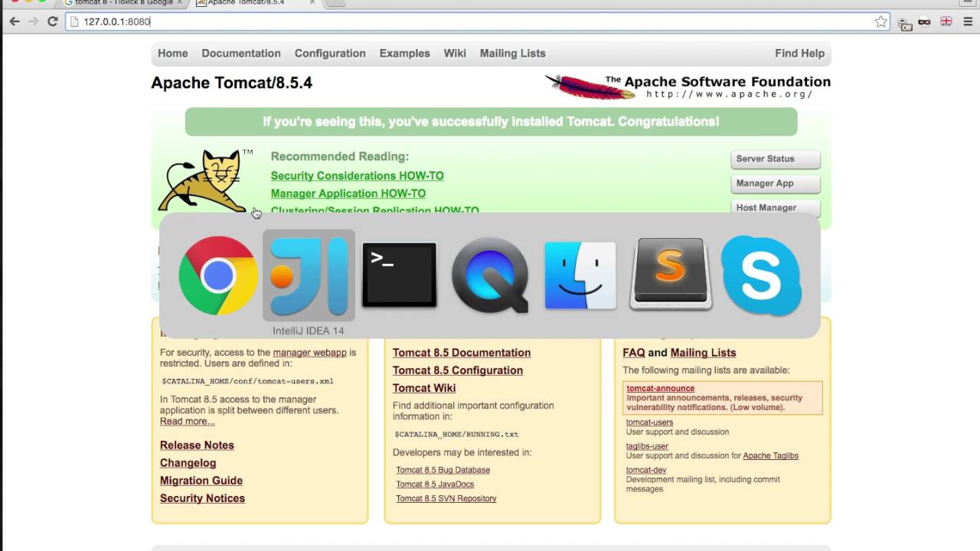Open the Mailing Lists heading link
This screenshot has height=551, width=980.
coord(703,353)
